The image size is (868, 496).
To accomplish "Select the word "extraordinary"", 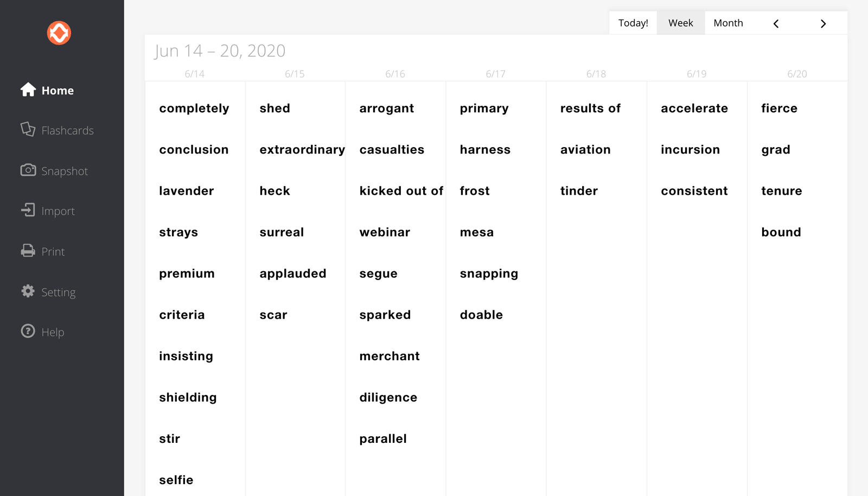I will click(302, 150).
